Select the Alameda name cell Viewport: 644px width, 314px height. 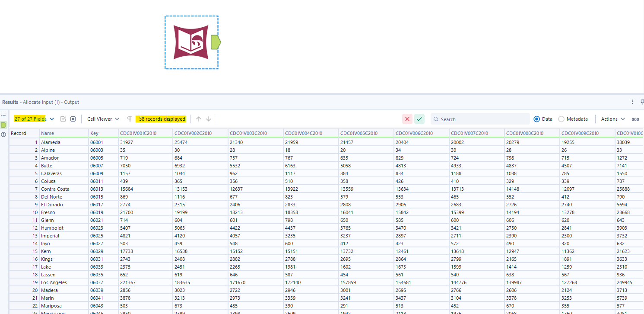[x=64, y=142]
